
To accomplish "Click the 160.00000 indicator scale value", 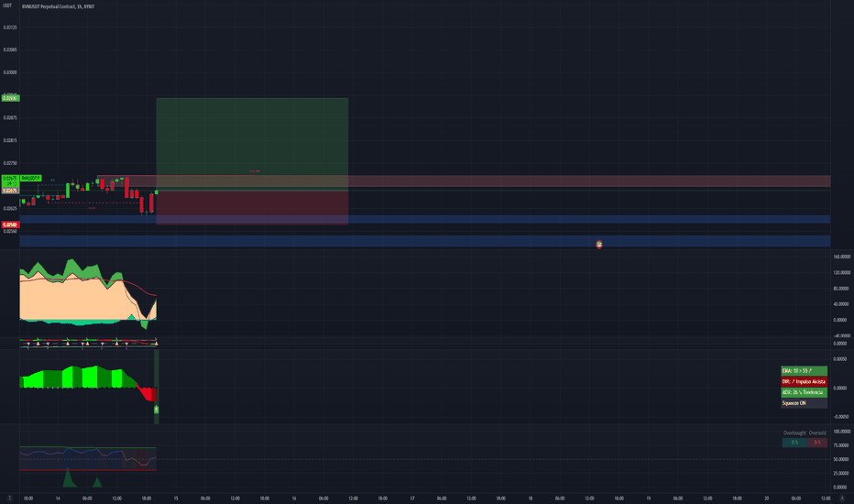I will [841, 257].
